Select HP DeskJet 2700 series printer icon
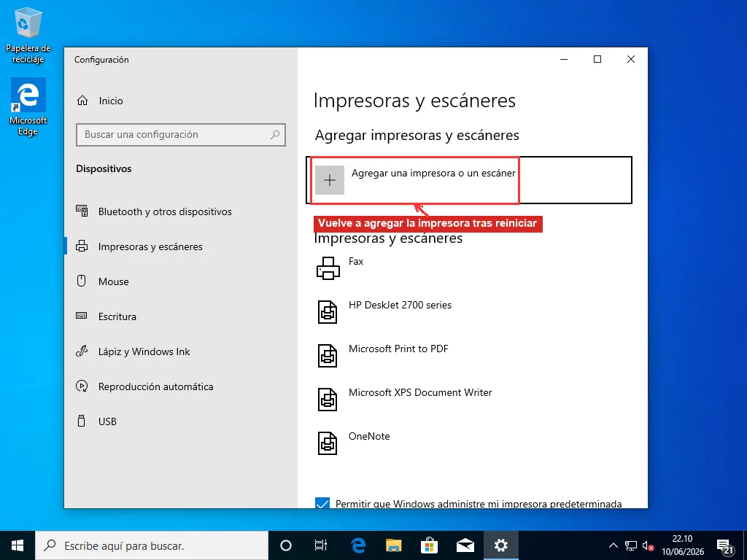This screenshot has height=560, width=747. tap(328, 312)
